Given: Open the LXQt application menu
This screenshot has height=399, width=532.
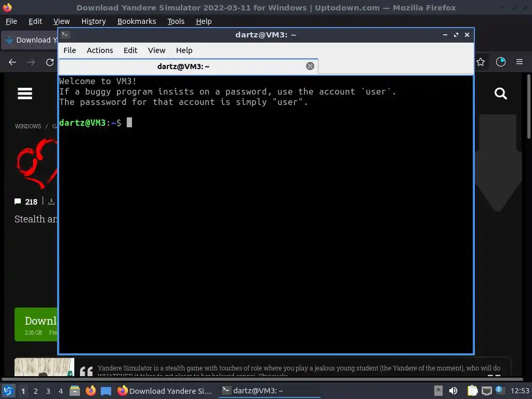Looking at the screenshot, I should 8,391.
